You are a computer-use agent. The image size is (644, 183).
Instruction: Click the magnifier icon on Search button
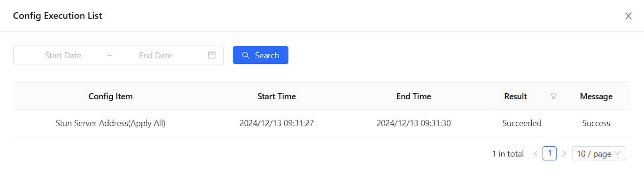click(x=246, y=56)
